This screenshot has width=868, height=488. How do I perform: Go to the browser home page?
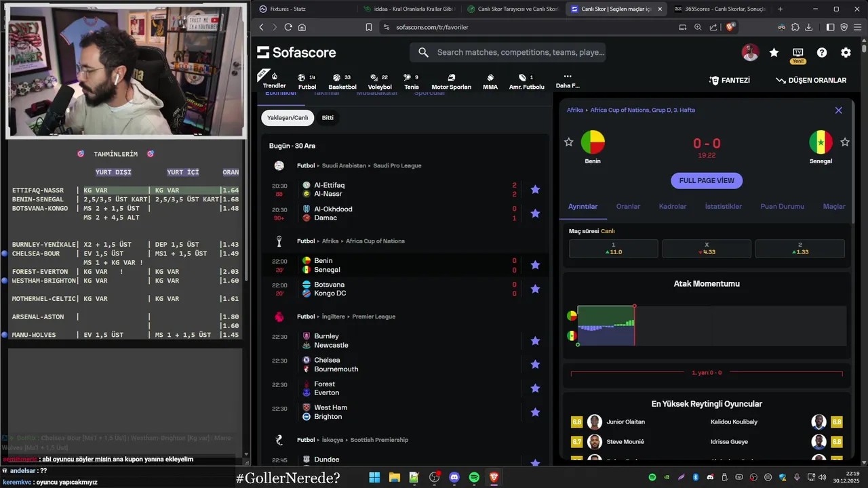coord(302,27)
